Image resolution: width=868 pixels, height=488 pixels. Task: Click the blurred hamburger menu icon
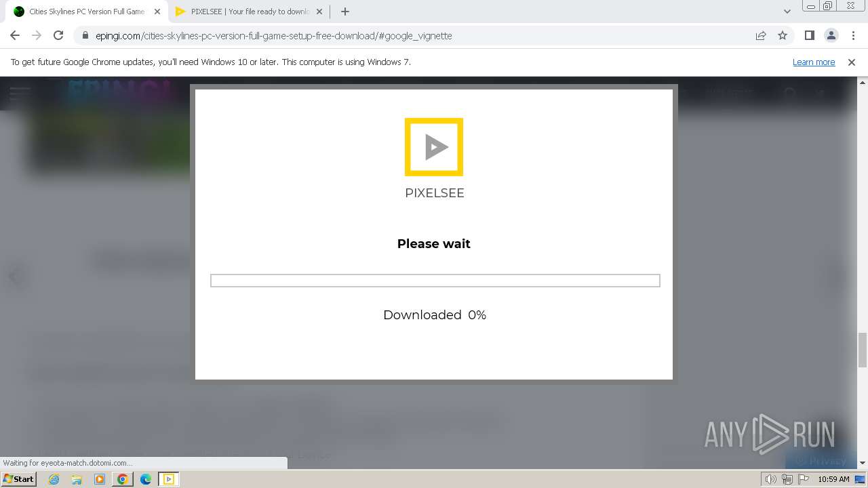tap(20, 93)
